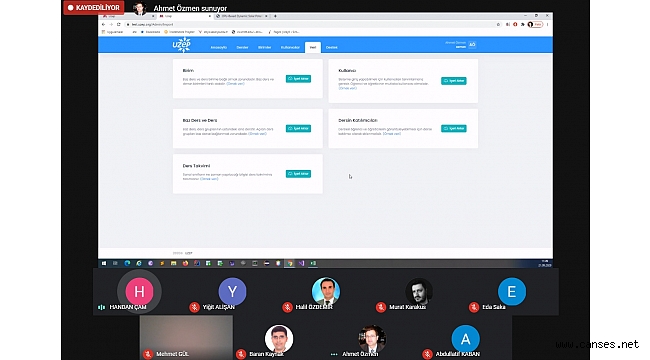The image size is (650, 360).
Task: Open Firefox from the taskbar
Action: (x=185, y=263)
